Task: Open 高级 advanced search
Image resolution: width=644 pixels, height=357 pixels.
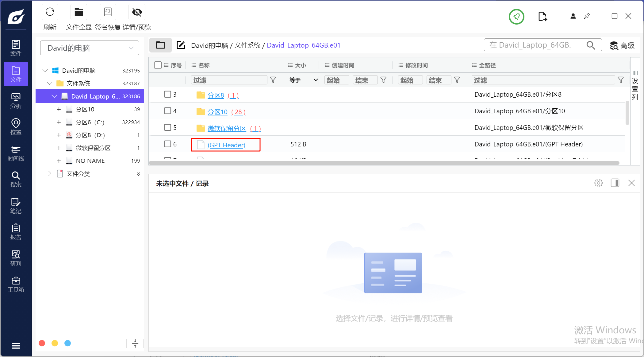Action: pos(622,45)
